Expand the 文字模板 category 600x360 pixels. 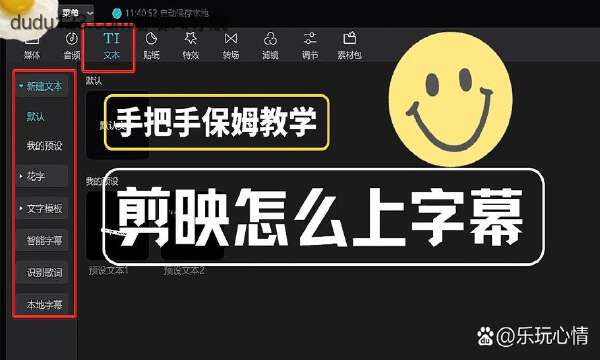coord(42,209)
